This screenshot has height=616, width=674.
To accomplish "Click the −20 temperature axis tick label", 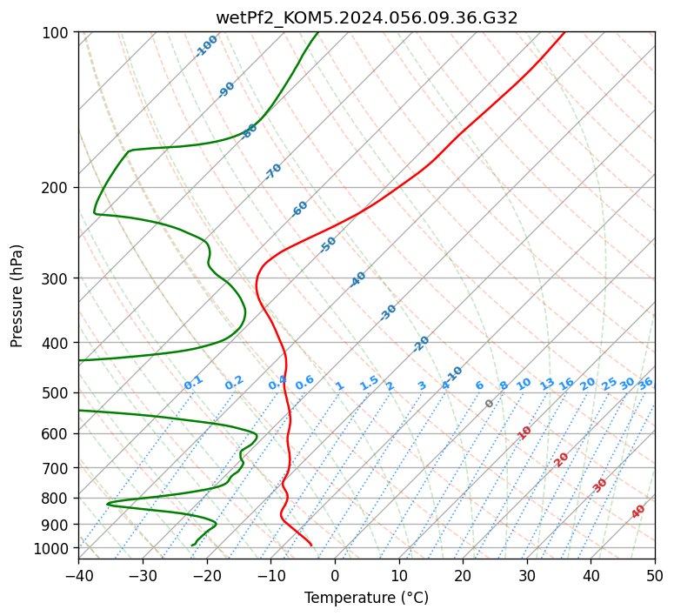I will (207, 575).
